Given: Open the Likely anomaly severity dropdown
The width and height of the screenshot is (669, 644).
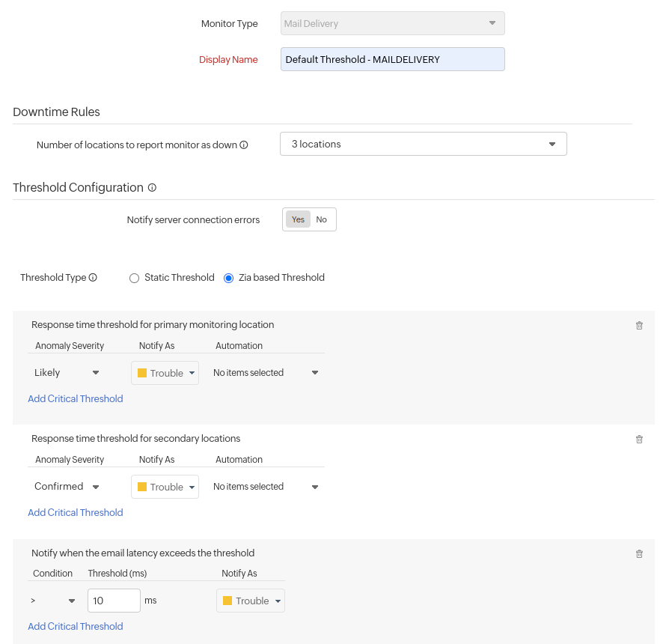Looking at the screenshot, I should (x=67, y=373).
